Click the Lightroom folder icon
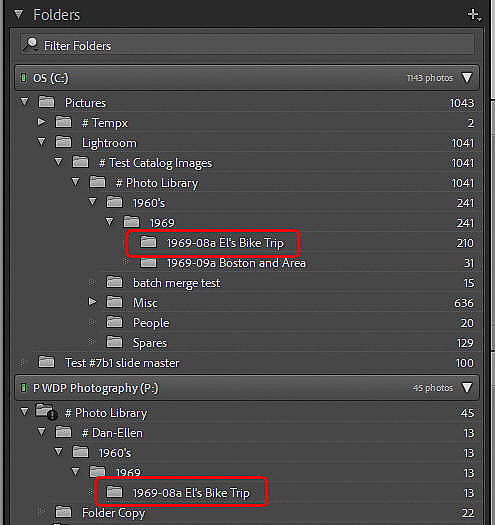495x525 pixels. tap(63, 142)
